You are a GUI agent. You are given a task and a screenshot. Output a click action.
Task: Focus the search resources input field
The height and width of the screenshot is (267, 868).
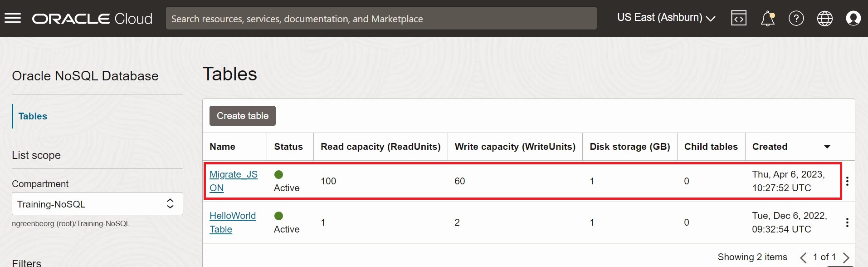tap(381, 19)
